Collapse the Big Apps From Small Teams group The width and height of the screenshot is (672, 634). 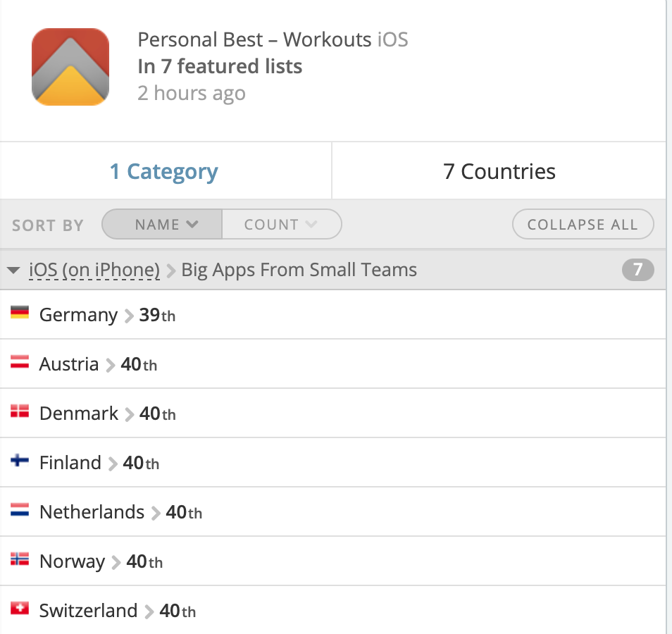click(13, 270)
